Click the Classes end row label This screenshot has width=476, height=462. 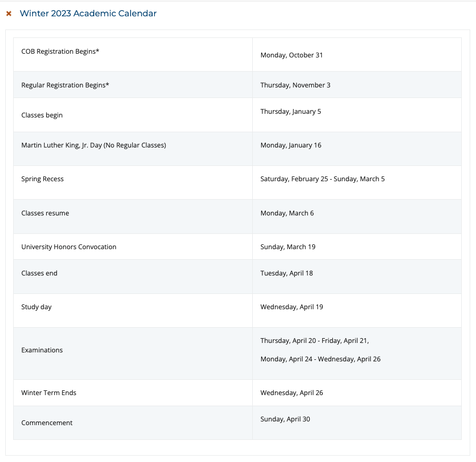(39, 273)
